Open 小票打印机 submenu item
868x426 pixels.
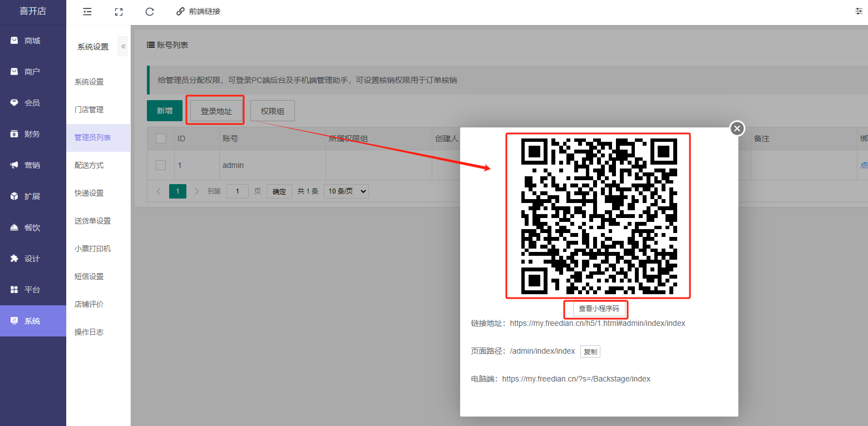(x=98, y=249)
